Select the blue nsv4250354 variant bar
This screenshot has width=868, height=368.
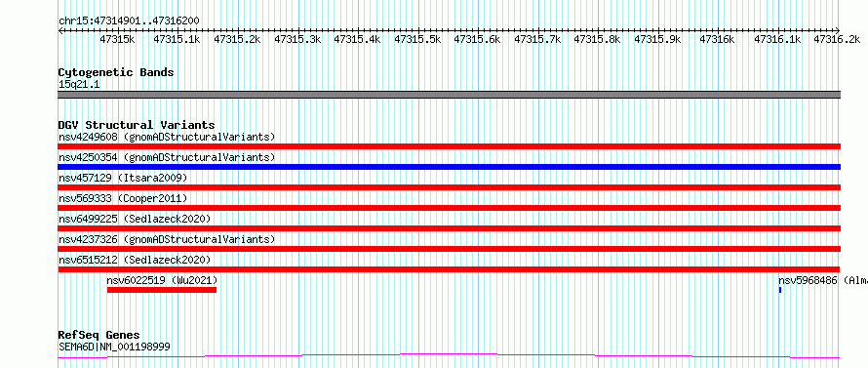pos(450,167)
